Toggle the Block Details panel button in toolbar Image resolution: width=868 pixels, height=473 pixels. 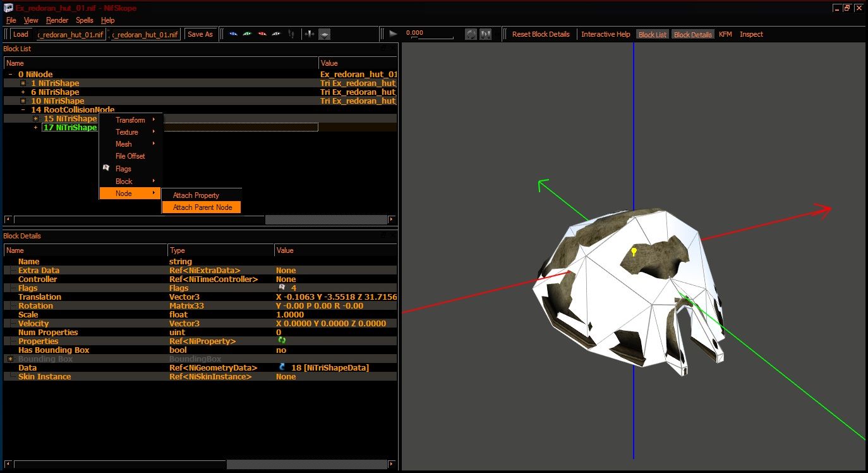point(693,34)
